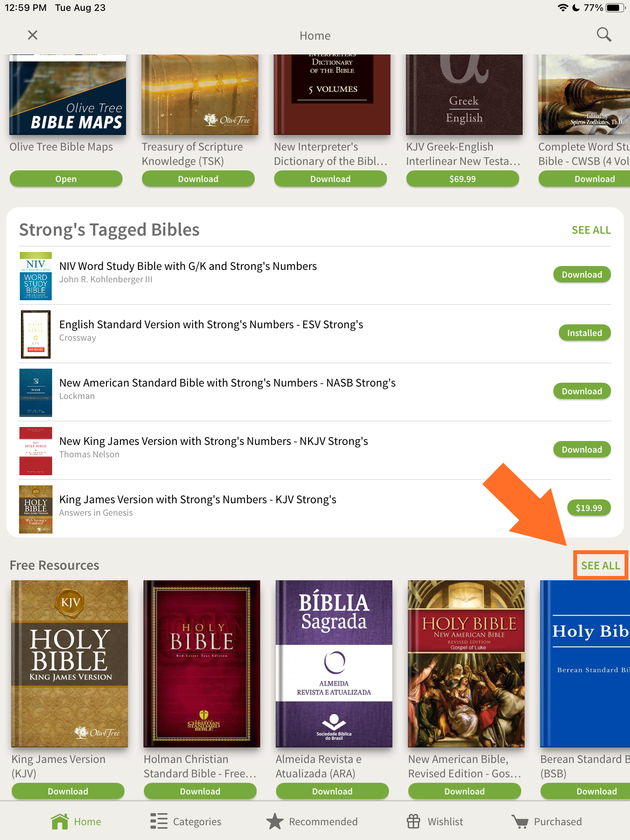
Task: Download King James Version (KJV) free
Action: tap(68, 791)
